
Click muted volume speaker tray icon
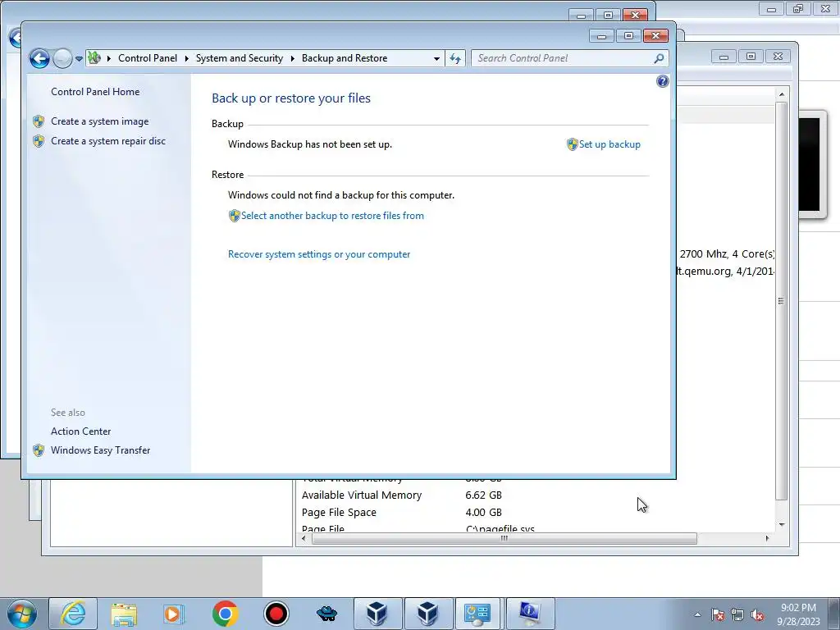click(757, 614)
